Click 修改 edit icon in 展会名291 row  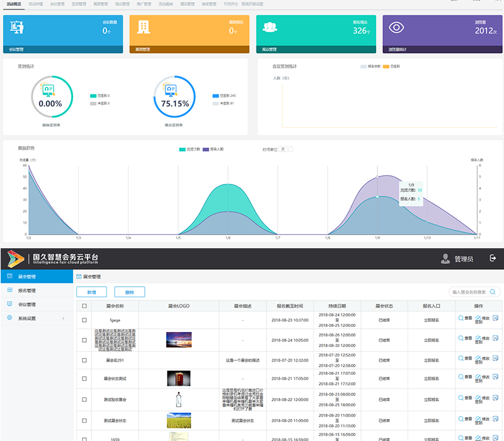(478, 357)
